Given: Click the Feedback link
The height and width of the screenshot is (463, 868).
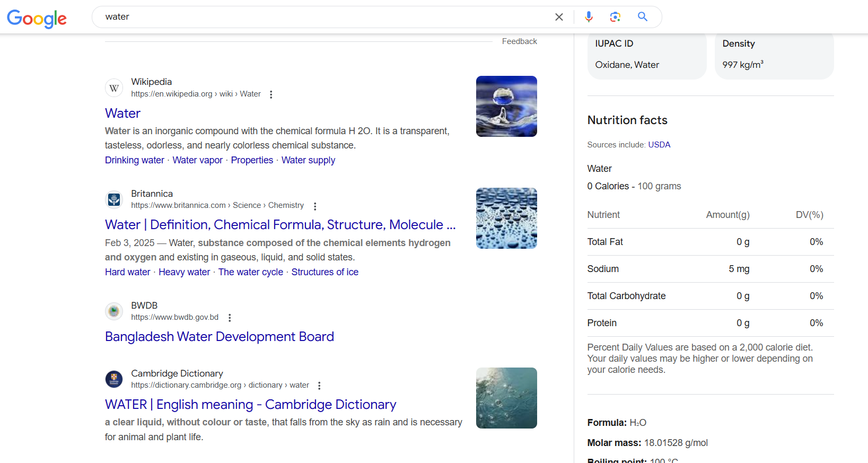Looking at the screenshot, I should [x=519, y=41].
